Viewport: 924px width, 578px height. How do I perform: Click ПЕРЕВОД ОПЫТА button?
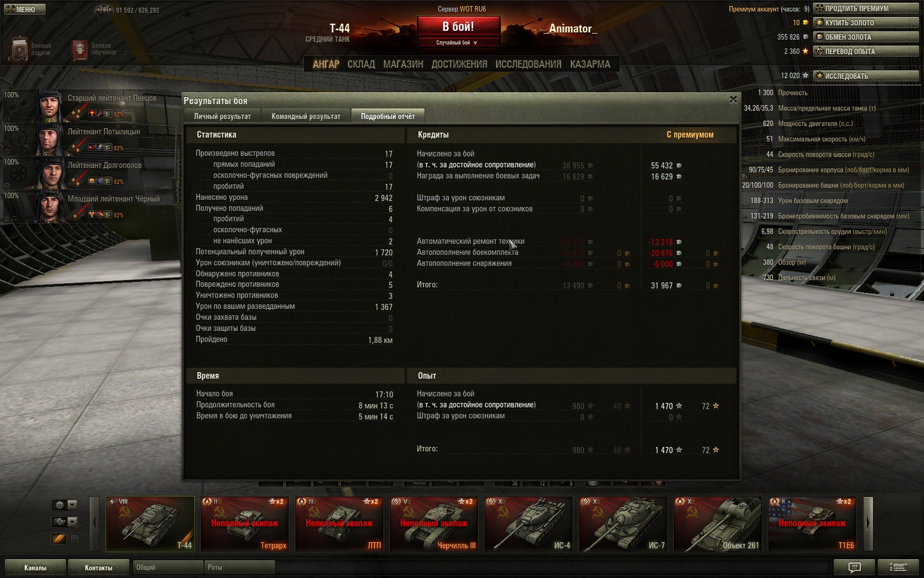(866, 51)
